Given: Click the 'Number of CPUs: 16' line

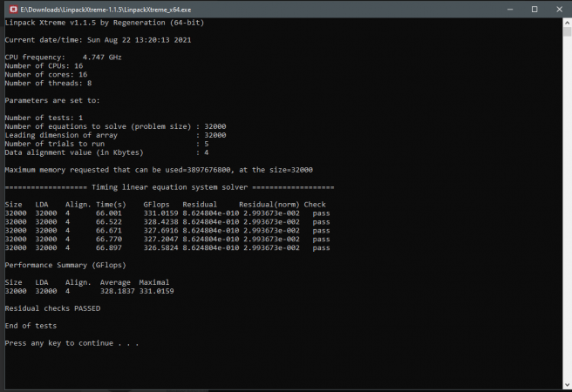Looking at the screenshot, I should (44, 66).
